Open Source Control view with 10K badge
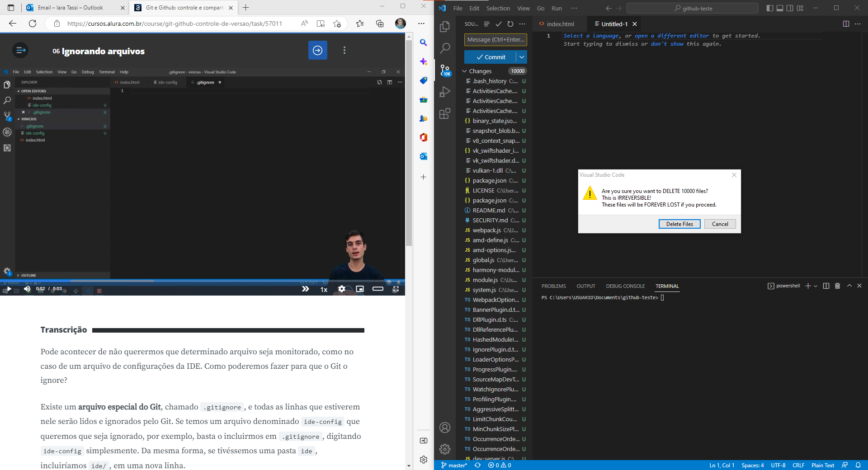 (x=445, y=70)
